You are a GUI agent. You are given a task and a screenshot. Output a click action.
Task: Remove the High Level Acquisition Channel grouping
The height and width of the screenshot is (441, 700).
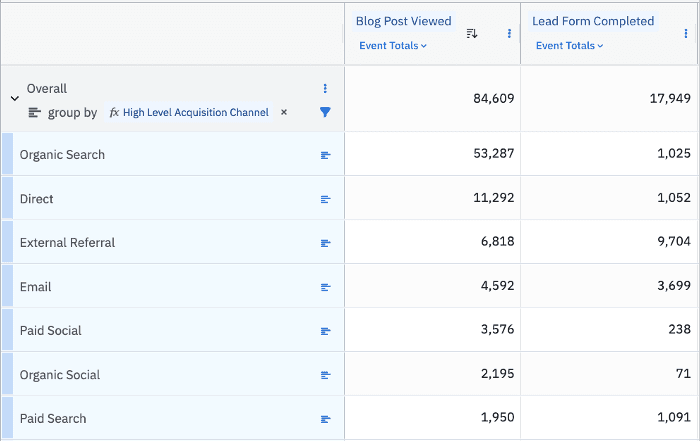[x=284, y=112]
